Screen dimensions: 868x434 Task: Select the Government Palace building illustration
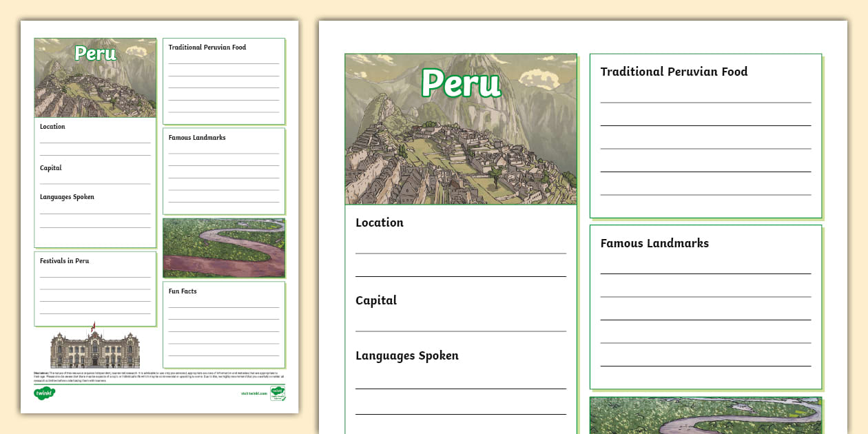[x=95, y=350]
